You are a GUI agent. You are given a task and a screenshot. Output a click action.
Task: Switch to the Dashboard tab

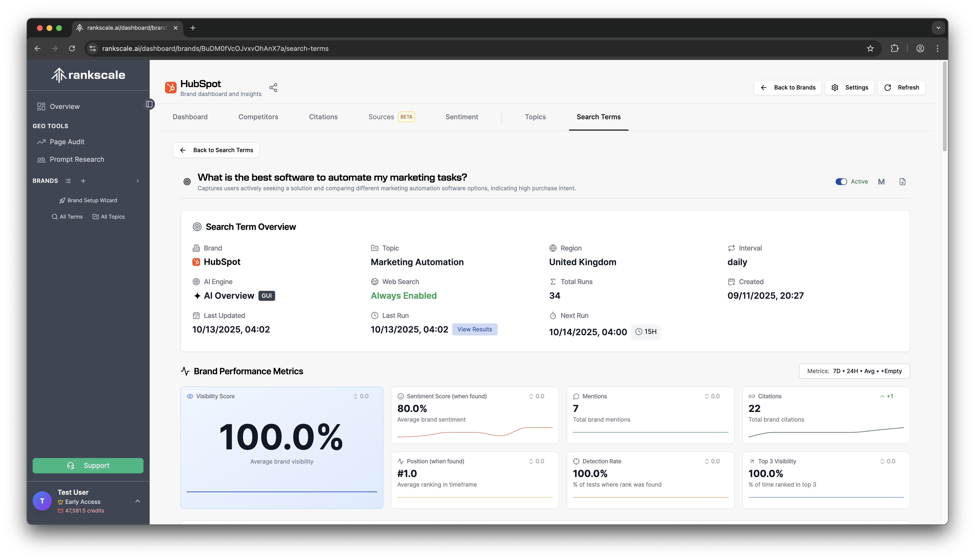coord(190,117)
